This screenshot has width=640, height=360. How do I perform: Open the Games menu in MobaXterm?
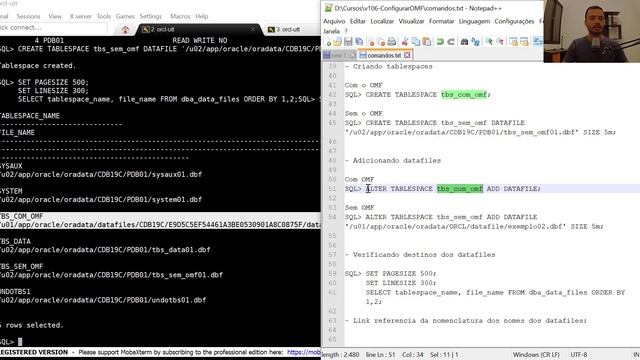tap(125, 16)
